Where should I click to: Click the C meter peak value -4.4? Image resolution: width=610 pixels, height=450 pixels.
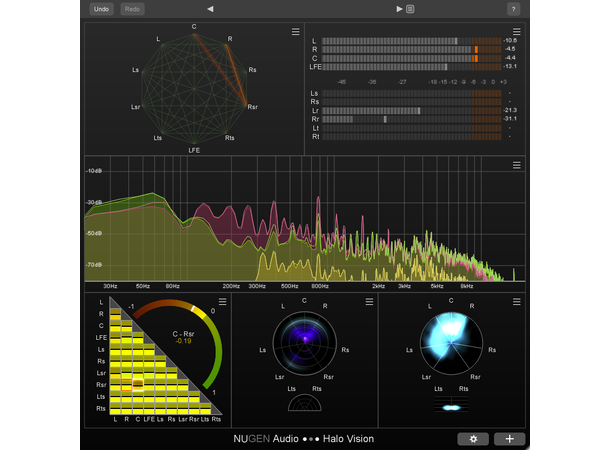(510, 58)
